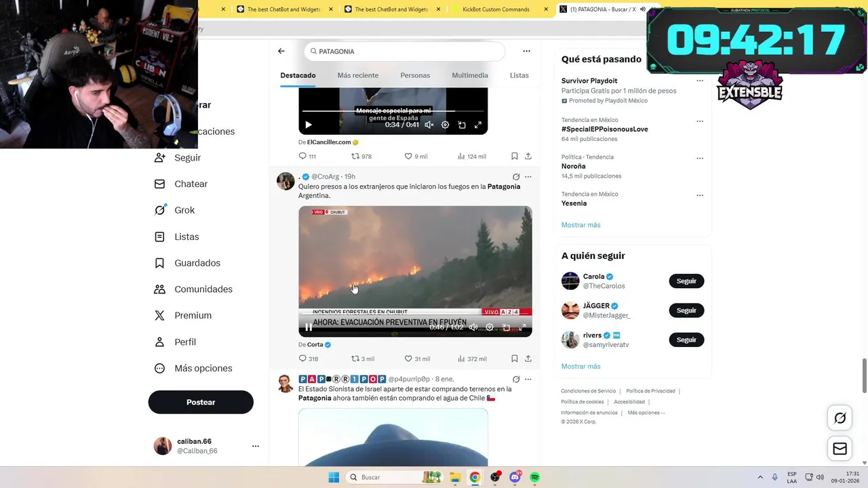Seek on ElCanciller video progress bar
868x488 pixels.
point(393,110)
